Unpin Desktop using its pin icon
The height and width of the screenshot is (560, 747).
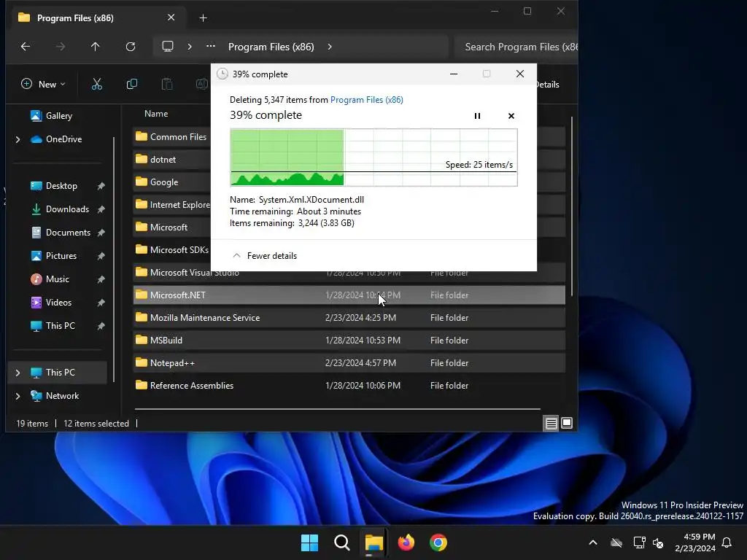(x=101, y=186)
